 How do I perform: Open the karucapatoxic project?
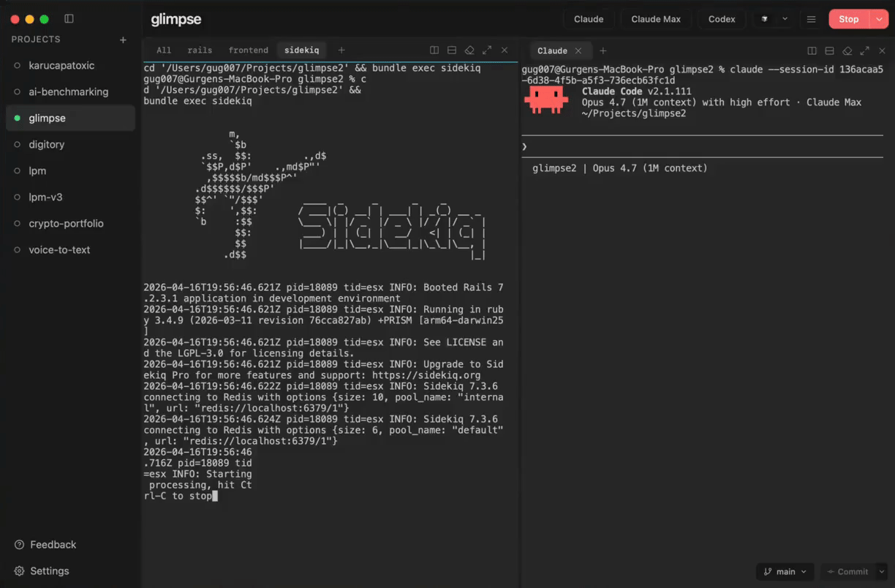70,65
